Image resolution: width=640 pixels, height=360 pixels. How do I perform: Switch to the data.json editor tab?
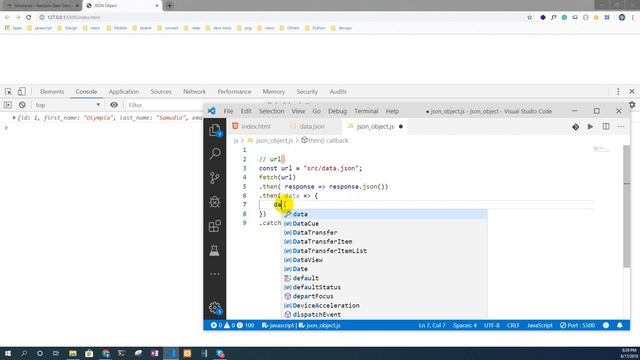312,127
